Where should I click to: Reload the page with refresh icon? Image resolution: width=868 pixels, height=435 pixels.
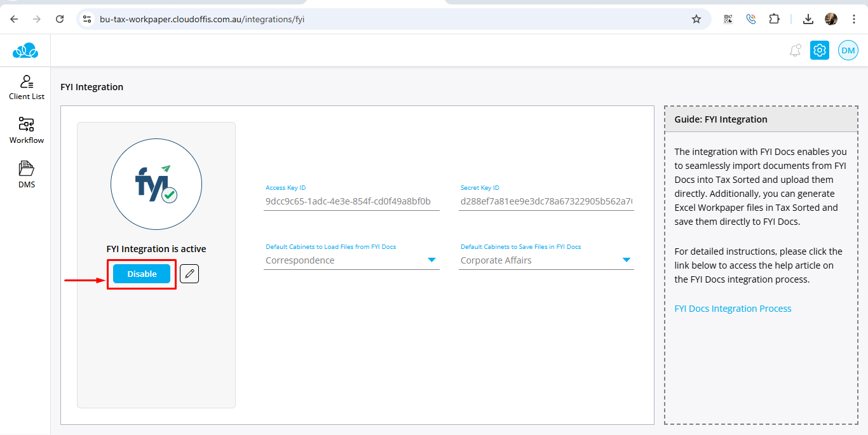[60, 19]
